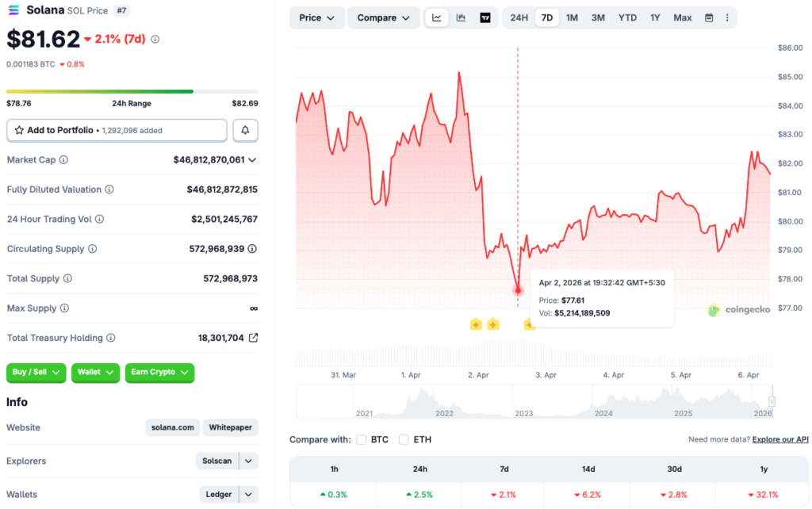Open the Compare dropdown

pos(383,17)
